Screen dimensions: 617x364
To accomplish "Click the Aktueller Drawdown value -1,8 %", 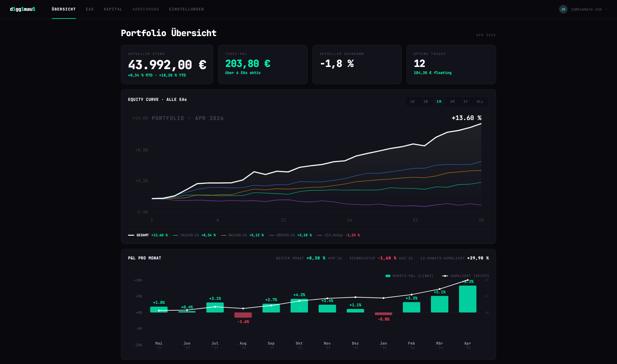I will pos(337,64).
